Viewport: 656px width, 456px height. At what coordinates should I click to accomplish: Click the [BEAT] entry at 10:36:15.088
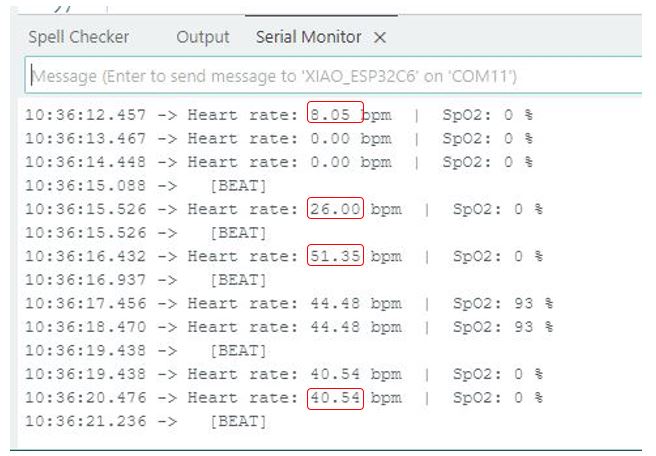(238, 185)
